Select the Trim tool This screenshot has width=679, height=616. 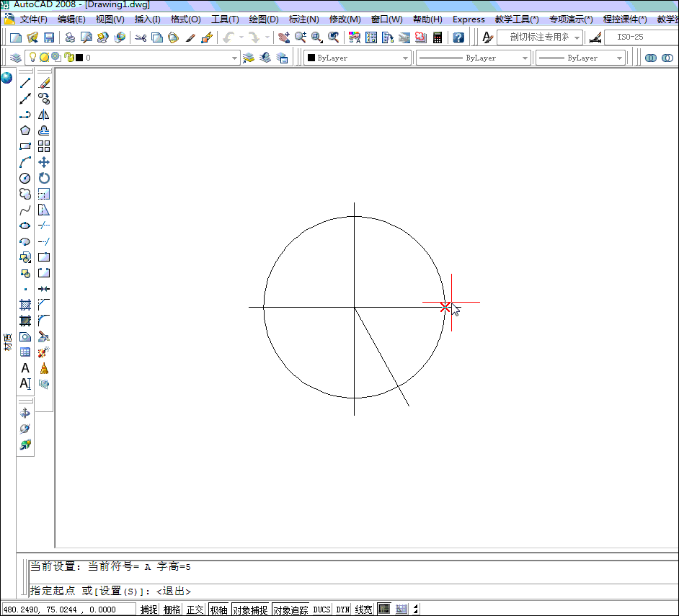click(x=44, y=226)
